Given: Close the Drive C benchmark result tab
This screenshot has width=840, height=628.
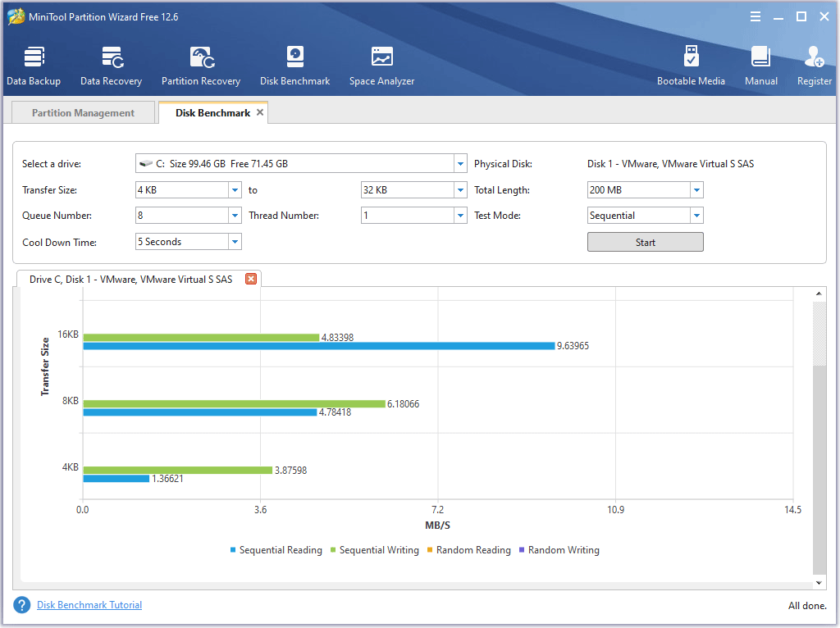Looking at the screenshot, I should (251, 279).
